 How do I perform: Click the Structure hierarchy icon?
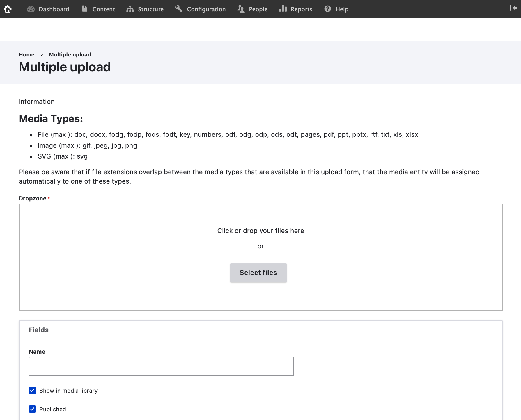click(130, 9)
